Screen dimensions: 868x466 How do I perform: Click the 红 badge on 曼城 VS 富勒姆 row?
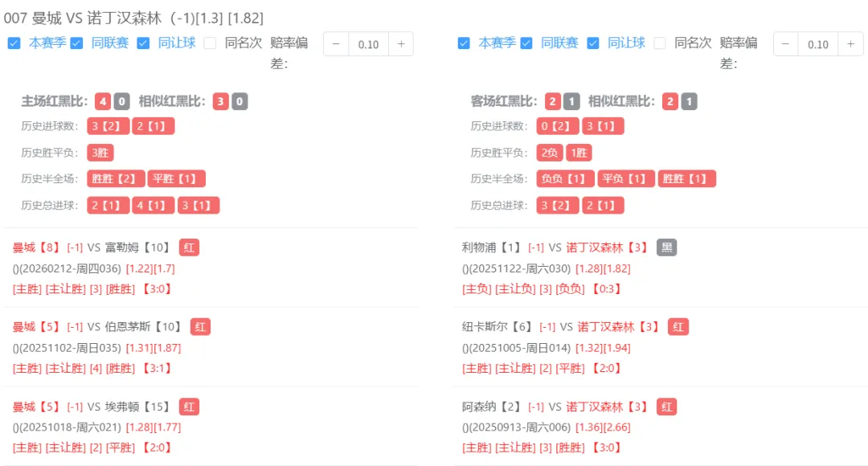click(x=190, y=247)
